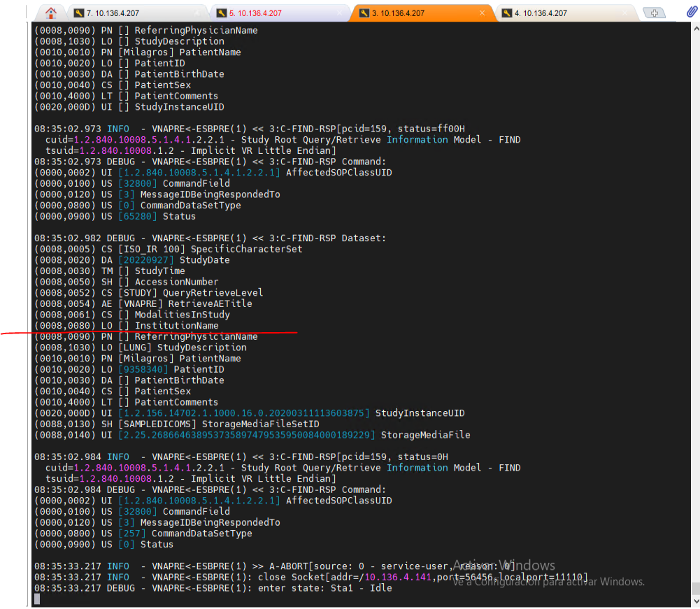The image size is (700, 609).
Task: Close the tab 7. 10.136.4.207 session
Action: [x=198, y=13]
